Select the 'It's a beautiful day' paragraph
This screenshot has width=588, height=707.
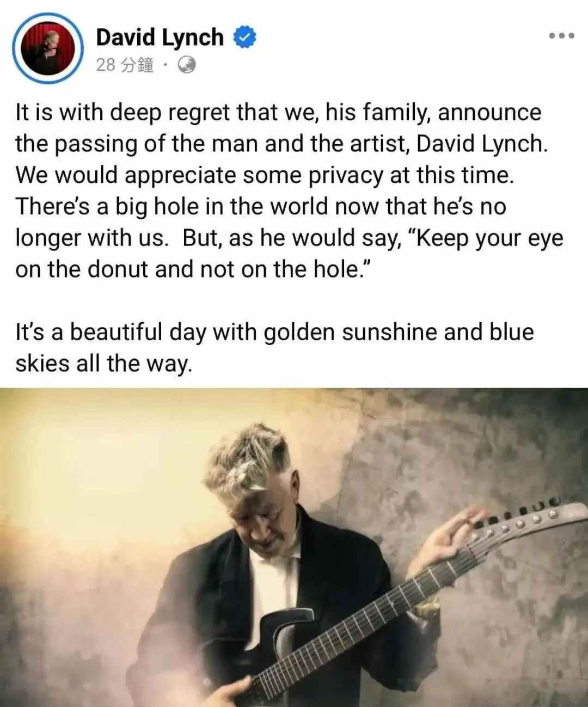(274, 347)
